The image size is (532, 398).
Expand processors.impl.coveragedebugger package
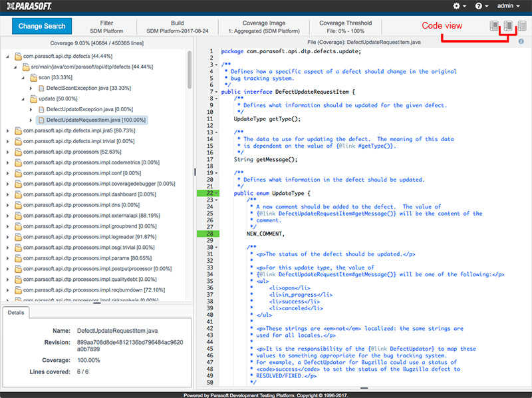[x=7, y=184]
